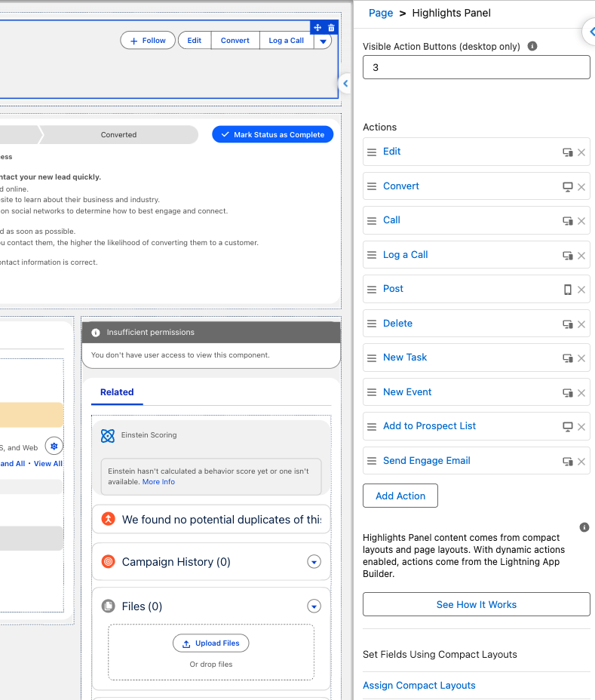Click the Files related list icon
Image resolution: width=595 pixels, height=700 pixels.
108,606
